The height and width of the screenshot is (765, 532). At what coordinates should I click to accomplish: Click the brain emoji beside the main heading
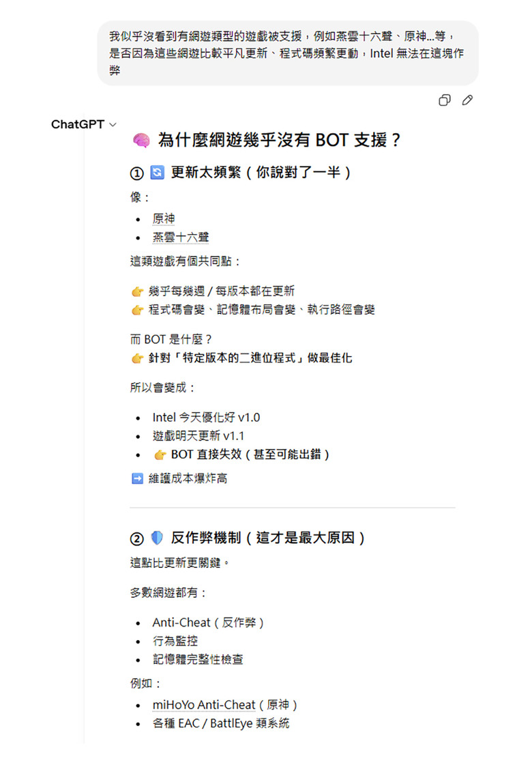141,141
